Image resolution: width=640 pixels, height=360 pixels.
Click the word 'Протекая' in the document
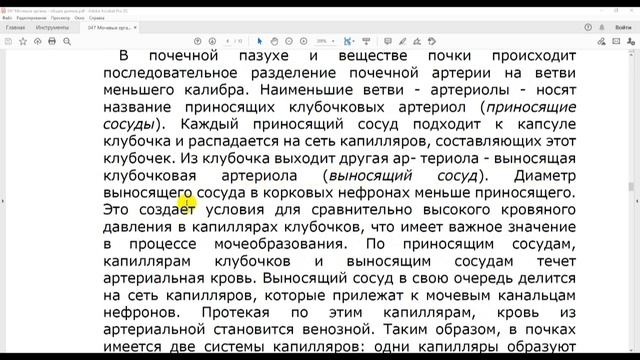[236, 313]
